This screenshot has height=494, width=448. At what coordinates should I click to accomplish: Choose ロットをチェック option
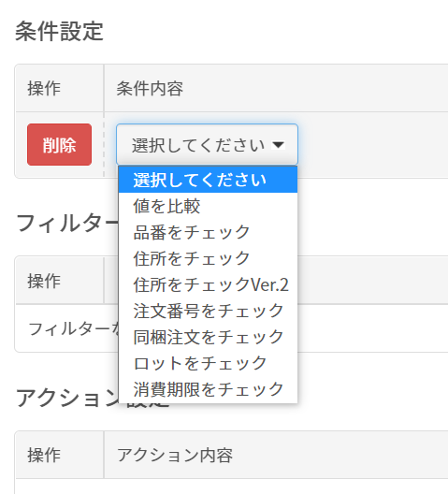click(x=208, y=363)
